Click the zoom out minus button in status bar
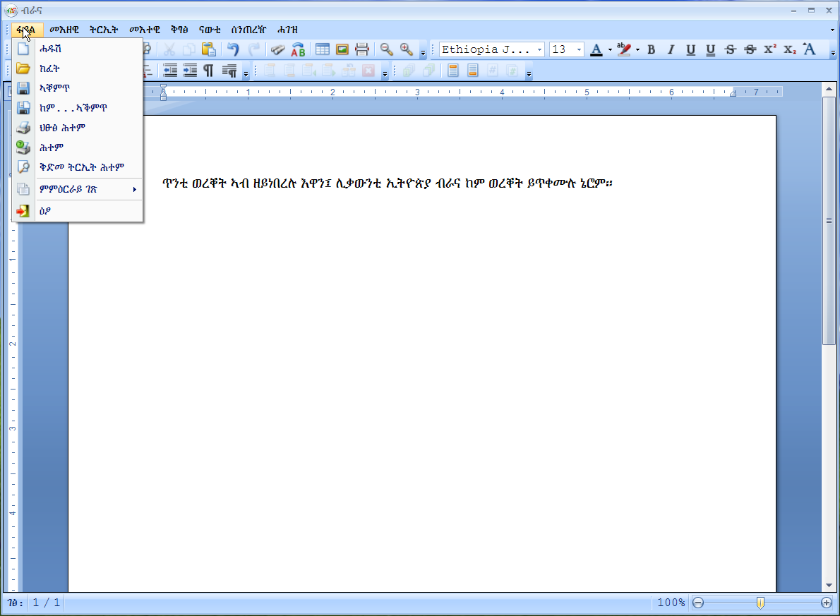Screen dimensions: 840x616 coord(698,603)
